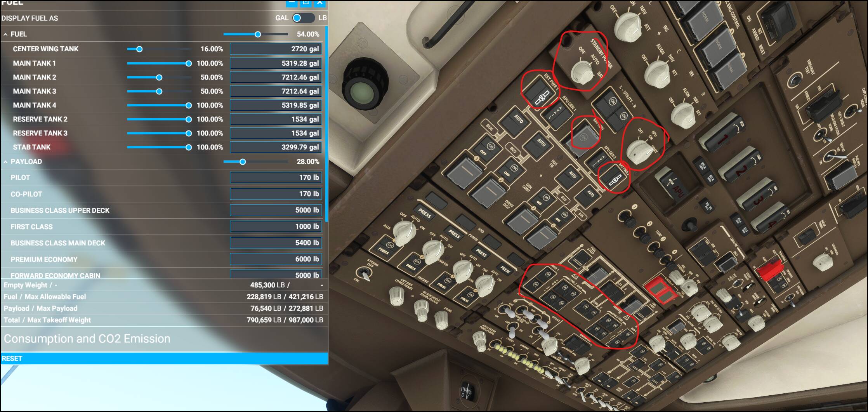
Task: Turn the left IRS mode selector knob
Action: click(x=628, y=28)
